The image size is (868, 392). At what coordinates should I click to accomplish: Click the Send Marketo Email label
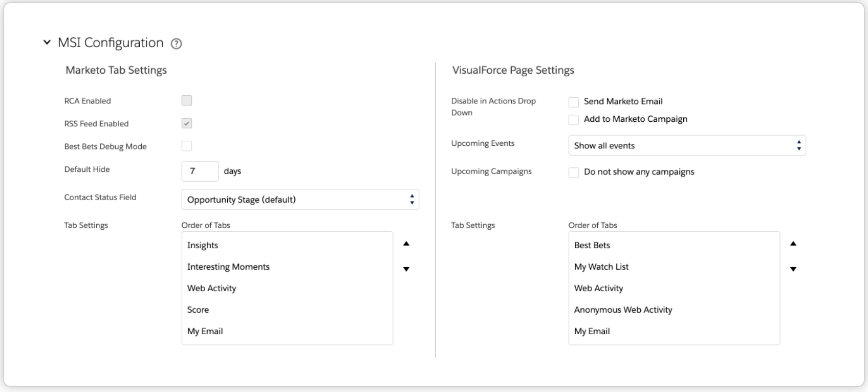click(623, 101)
